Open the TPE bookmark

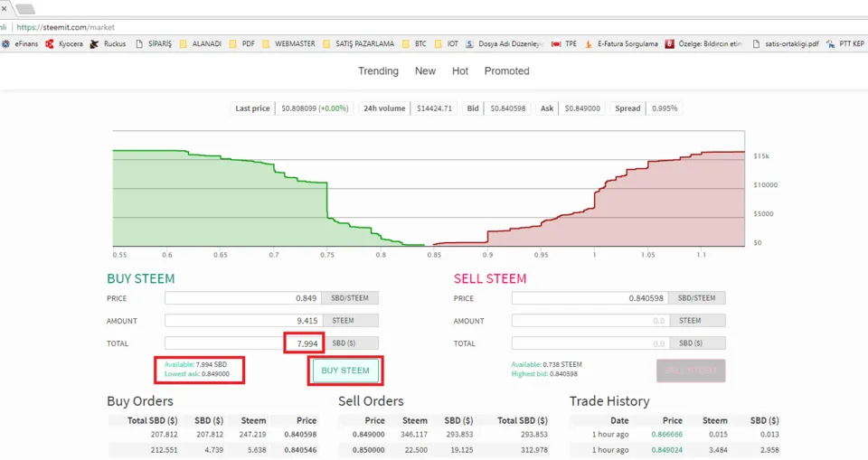pos(564,43)
